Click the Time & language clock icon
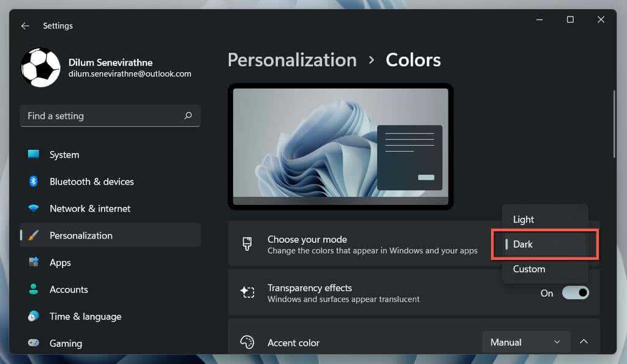The height and width of the screenshot is (364, 627). tap(34, 316)
